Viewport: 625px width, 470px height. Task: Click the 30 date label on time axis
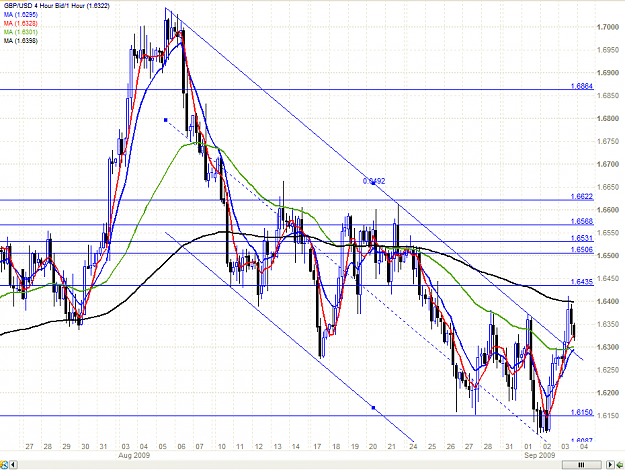85,446
